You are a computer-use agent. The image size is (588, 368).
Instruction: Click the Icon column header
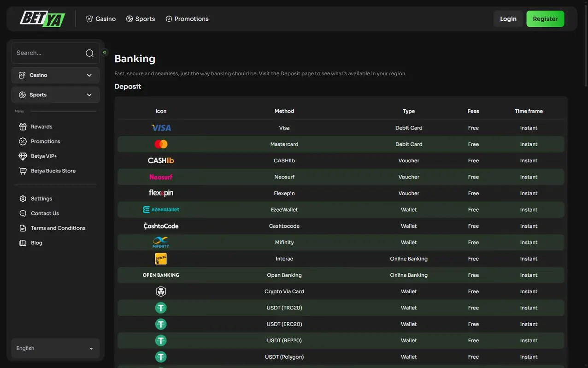[161, 111]
